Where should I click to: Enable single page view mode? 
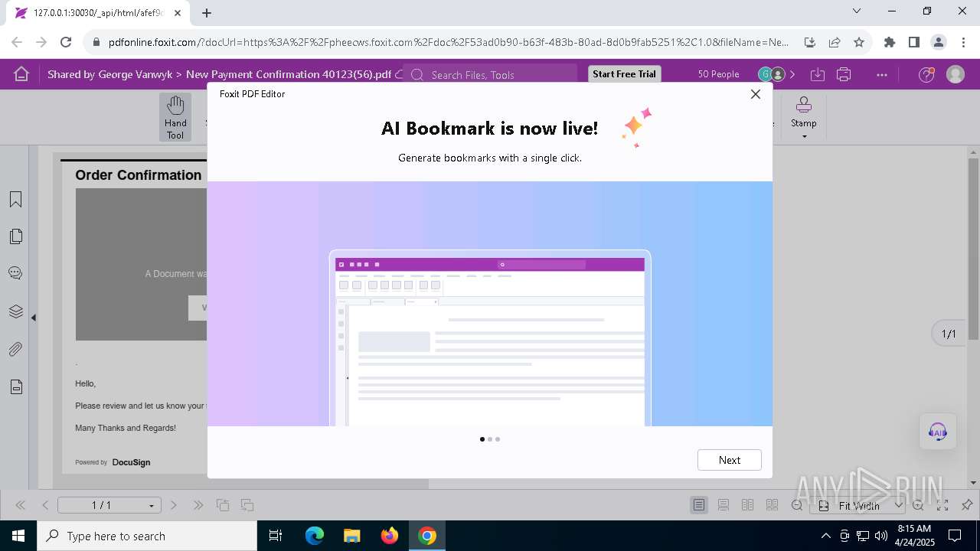(698, 505)
